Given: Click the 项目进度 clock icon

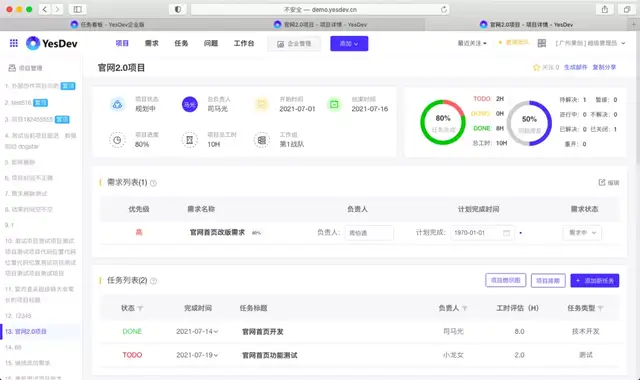Looking at the screenshot, I should (117, 140).
